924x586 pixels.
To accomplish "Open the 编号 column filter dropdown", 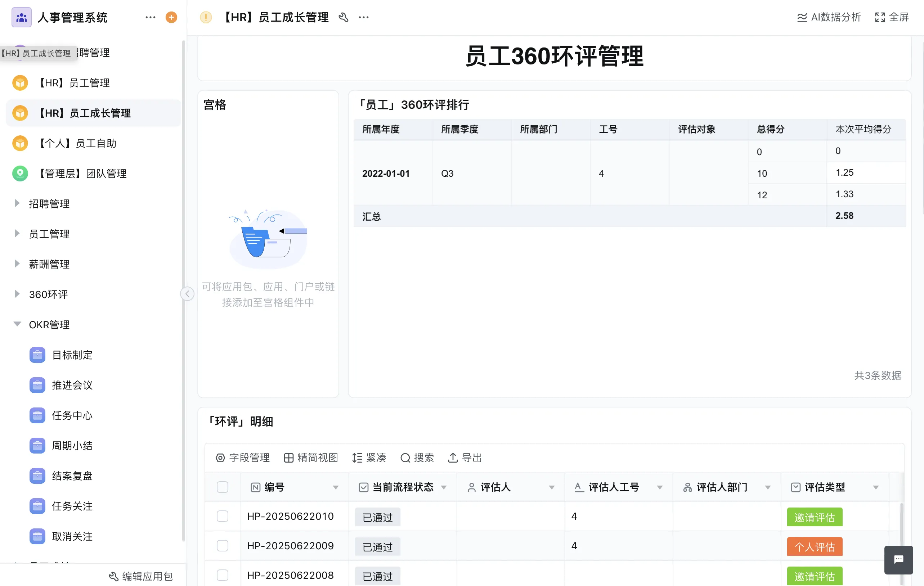I will pyautogui.click(x=336, y=487).
